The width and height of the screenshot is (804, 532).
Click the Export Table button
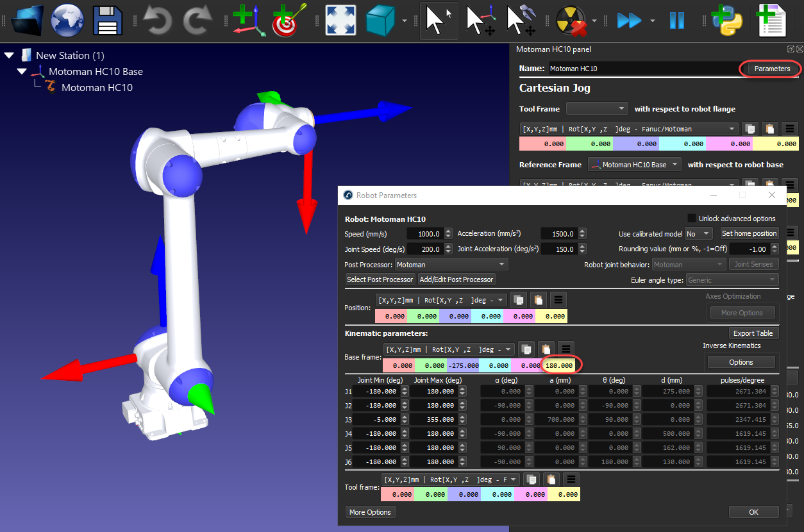[753, 333]
